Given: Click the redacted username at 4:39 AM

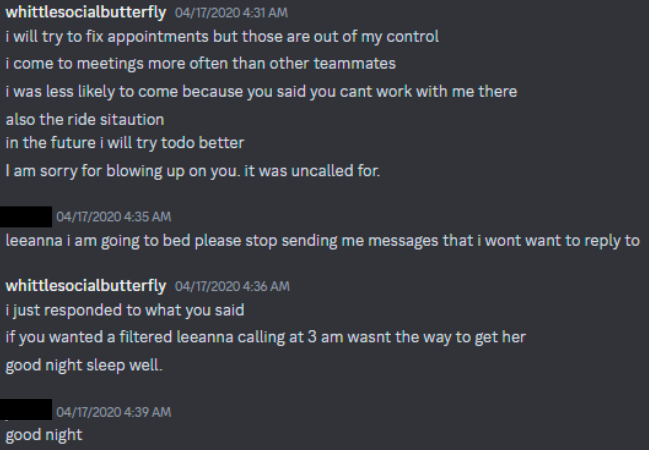Looking at the screenshot, I should tap(27, 410).
